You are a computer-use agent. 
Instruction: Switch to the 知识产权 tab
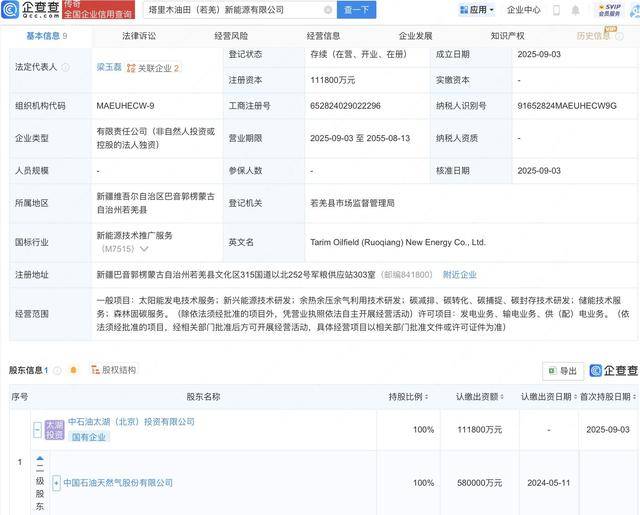tap(507, 36)
